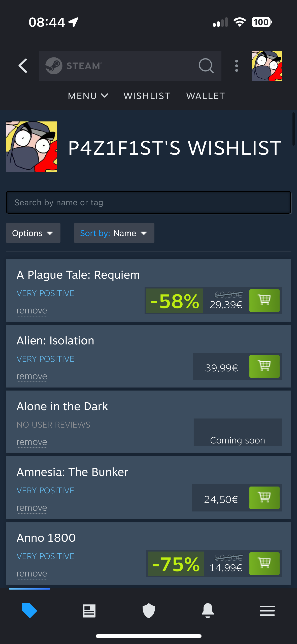Open the Alien: Isolation title link
The height and width of the screenshot is (644, 297).
pos(55,341)
